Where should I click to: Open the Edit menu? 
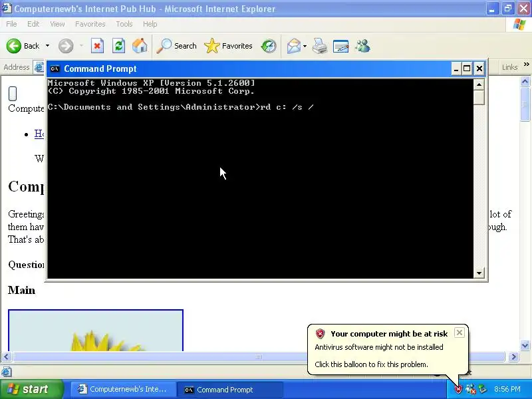click(33, 24)
